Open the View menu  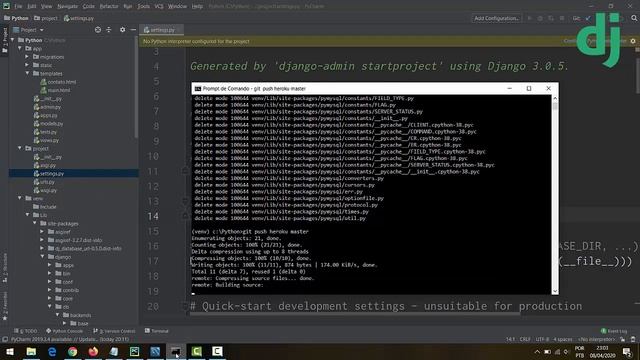point(46,6)
